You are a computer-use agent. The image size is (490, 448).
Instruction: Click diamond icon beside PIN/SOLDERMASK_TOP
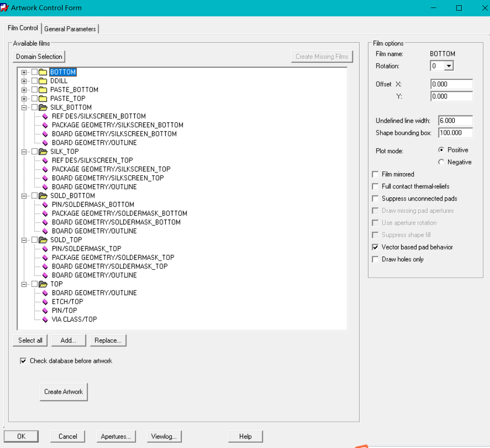(x=46, y=249)
